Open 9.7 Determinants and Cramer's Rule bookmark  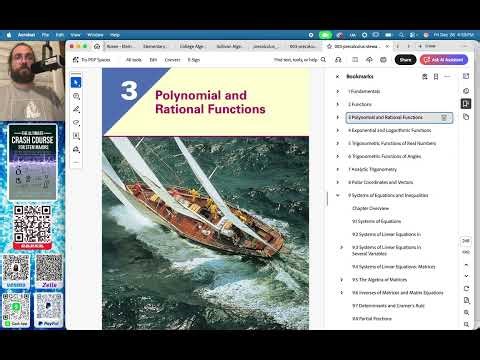388,306
